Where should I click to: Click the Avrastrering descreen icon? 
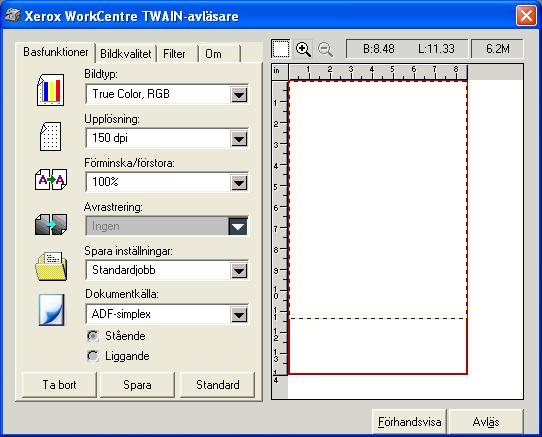(51, 224)
